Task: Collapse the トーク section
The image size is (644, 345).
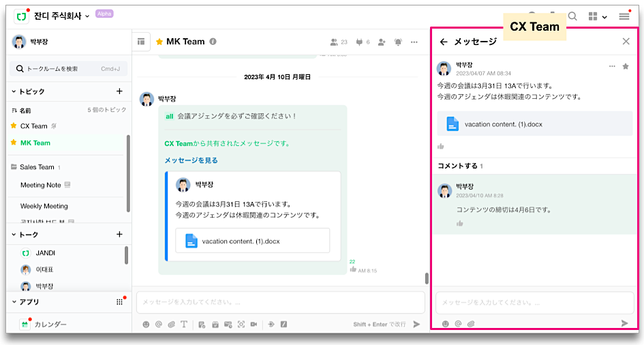Action: click(x=14, y=235)
